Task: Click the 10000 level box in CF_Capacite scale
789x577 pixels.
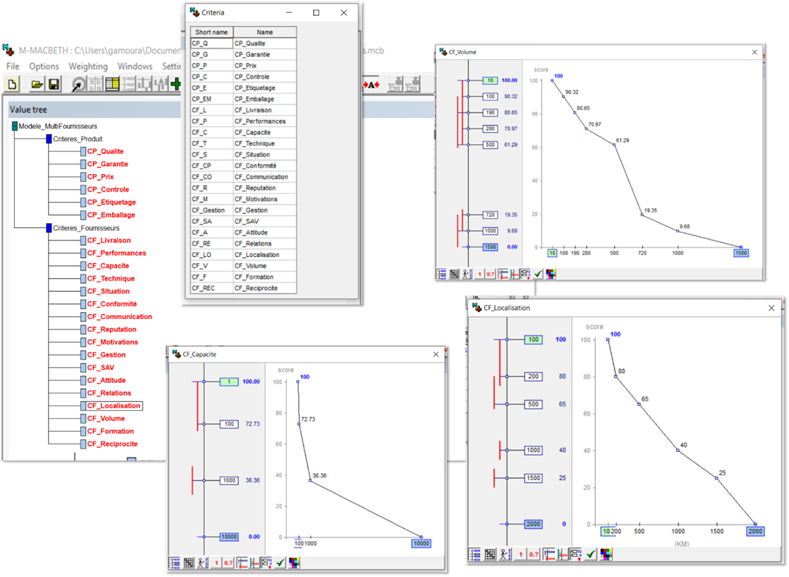Action: pos(229,537)
